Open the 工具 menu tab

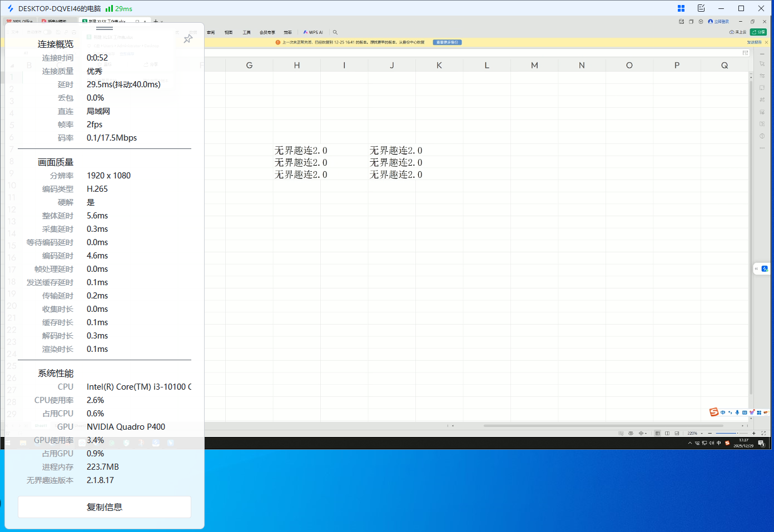pos(246,32)
